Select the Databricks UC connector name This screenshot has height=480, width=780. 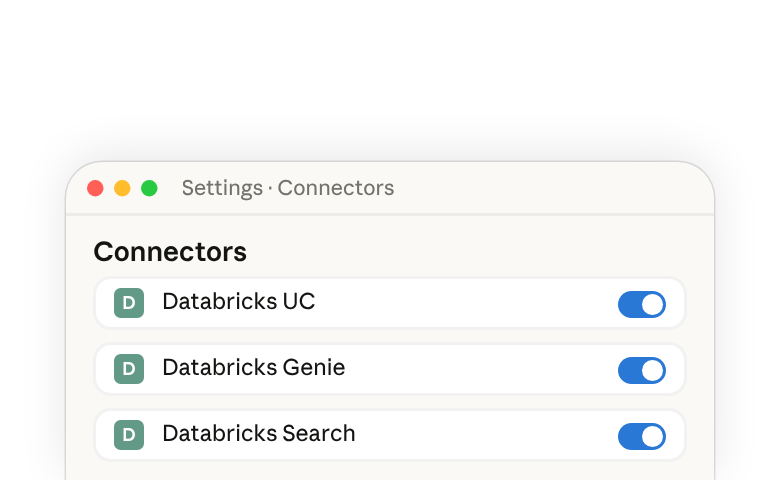coord(239,301)
